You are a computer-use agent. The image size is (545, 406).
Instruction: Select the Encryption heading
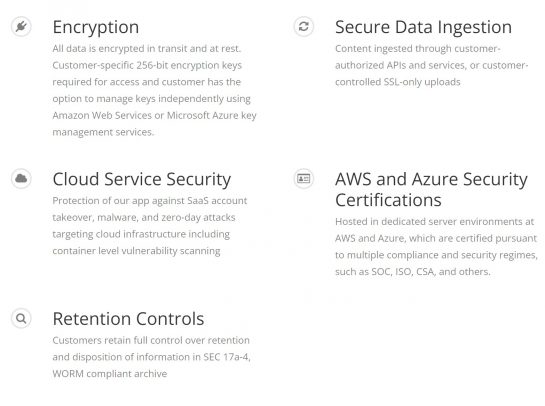click(96, 27)
